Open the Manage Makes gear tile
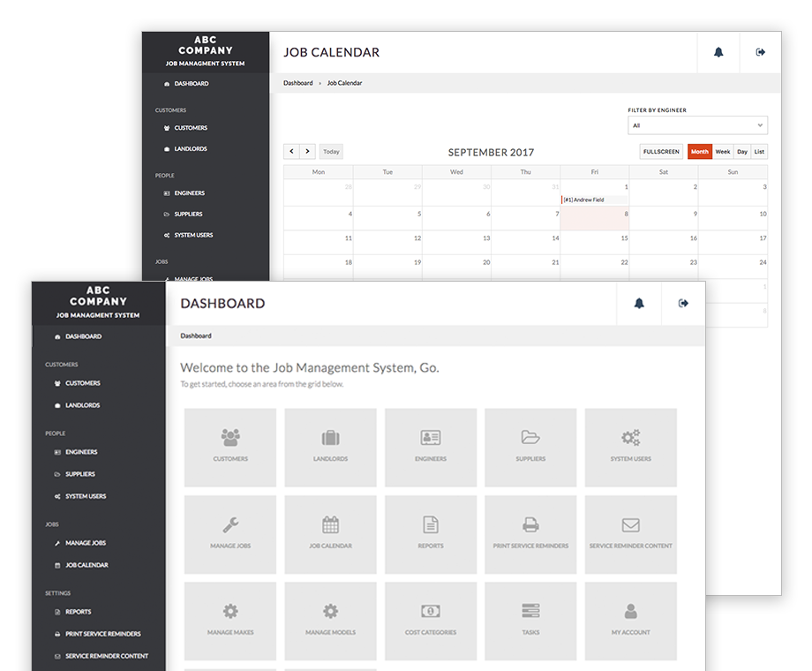The image size is (812, 671). [x=230, y=621]
